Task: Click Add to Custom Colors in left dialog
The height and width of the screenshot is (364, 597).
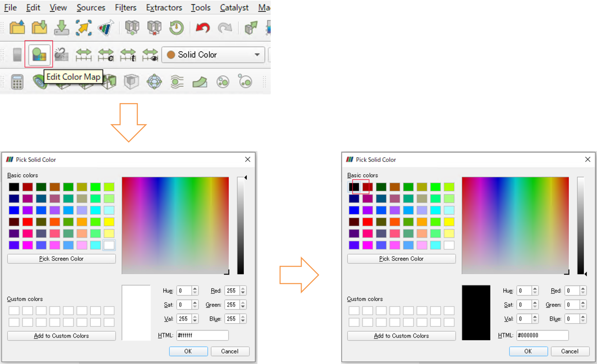Action: [x=62, y=336]
